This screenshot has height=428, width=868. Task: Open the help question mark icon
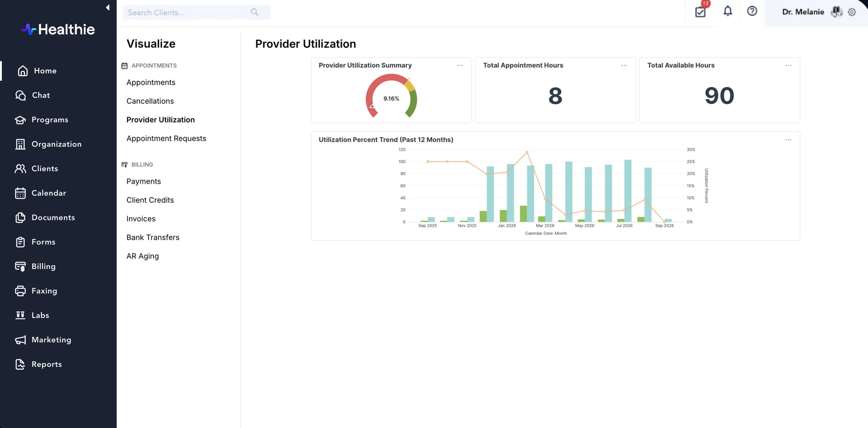[752, 11]
